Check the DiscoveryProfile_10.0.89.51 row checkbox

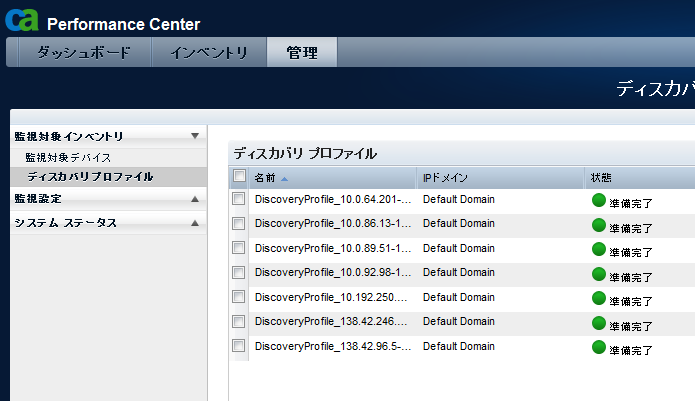point(238,247)
